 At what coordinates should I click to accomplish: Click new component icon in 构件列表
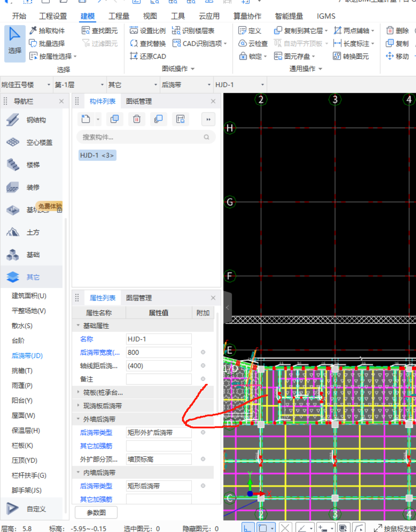click(86, 119)
